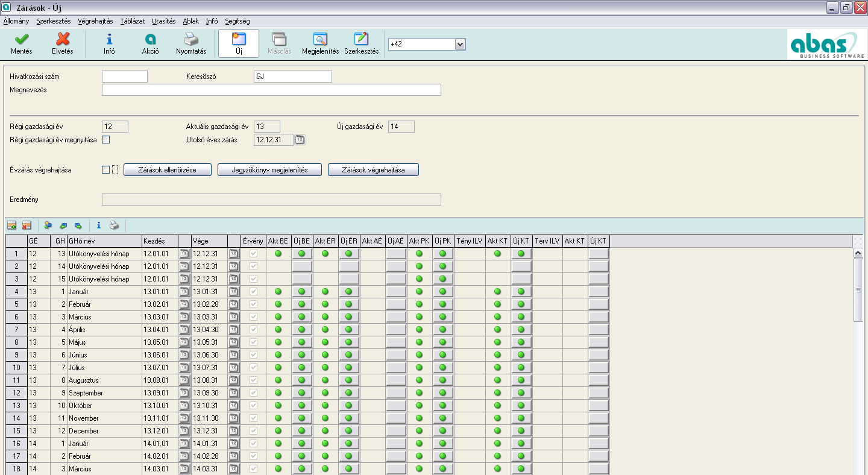868x475 pixels.
Task: Open Kezdés calendar icon in Szeptember row
Action: [184, 393]
